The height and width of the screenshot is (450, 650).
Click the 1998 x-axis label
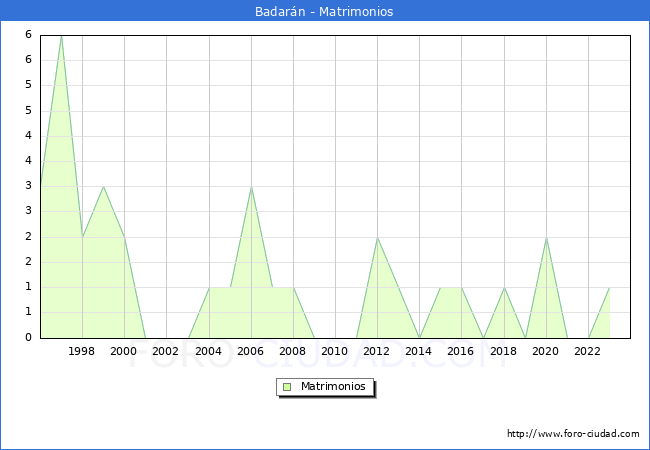point(81,351)
